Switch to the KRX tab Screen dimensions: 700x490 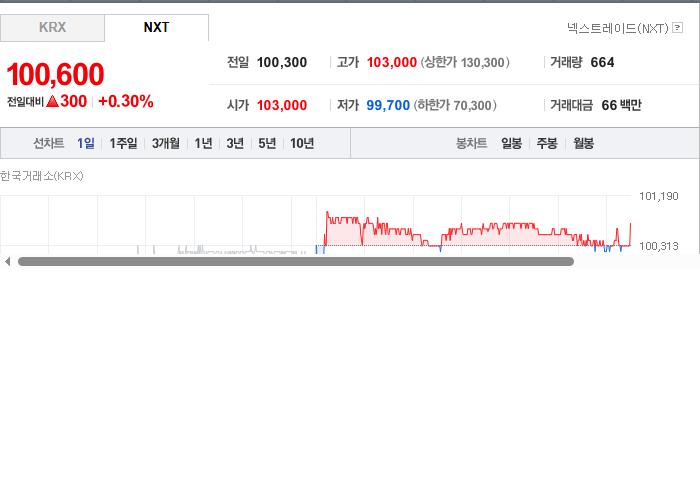(52, 28)
